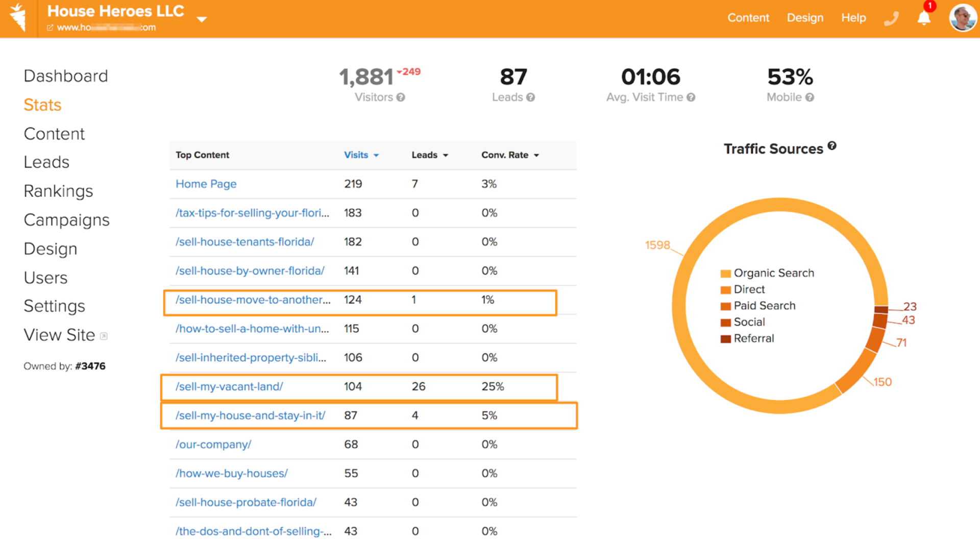This screenshot has width=980, height=543.
Task: Open the user profile avatar
Action: tap(962, 18)
